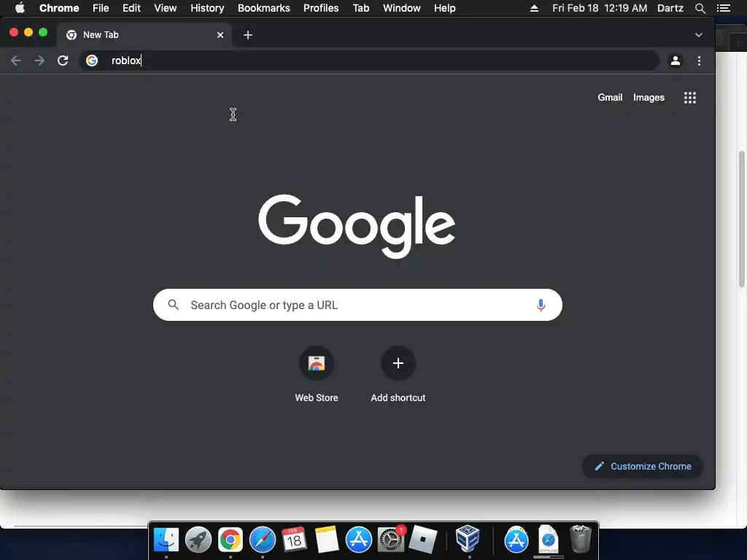Click the Google icon in the address bar

[x=92, y=61]
